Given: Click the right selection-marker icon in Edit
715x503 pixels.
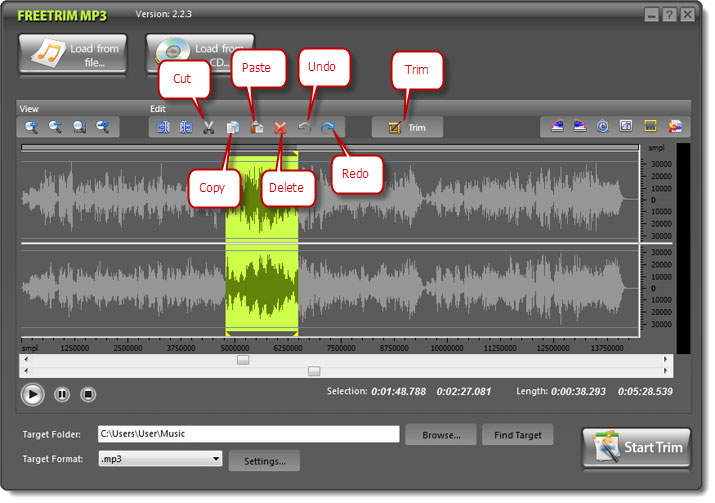Looking at the screenshot, I should 186,127.
